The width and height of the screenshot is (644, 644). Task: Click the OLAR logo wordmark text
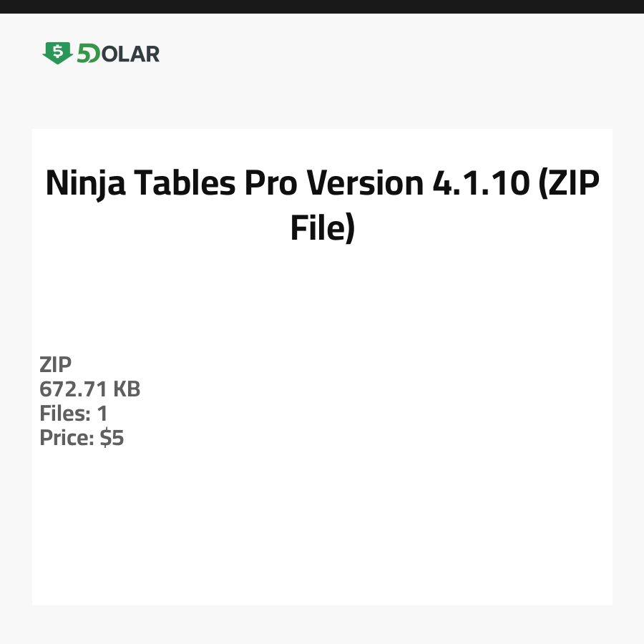[130, 54]
